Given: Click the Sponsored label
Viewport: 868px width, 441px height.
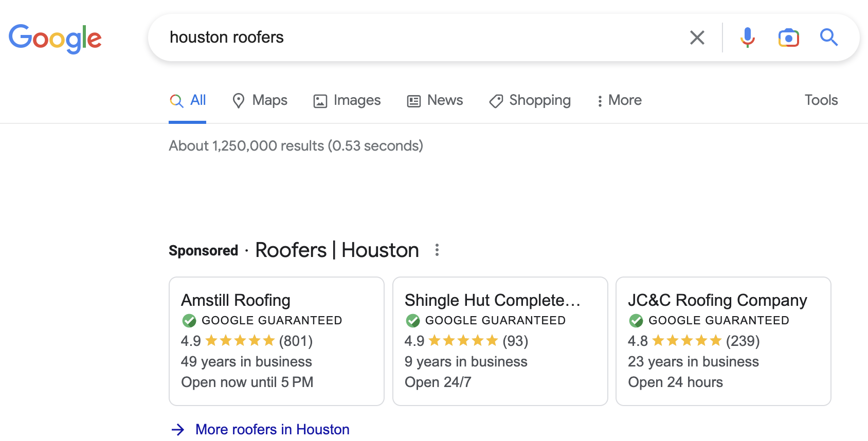Looking at the screenshot, I should pyautogui.click(x=204, y=251).
